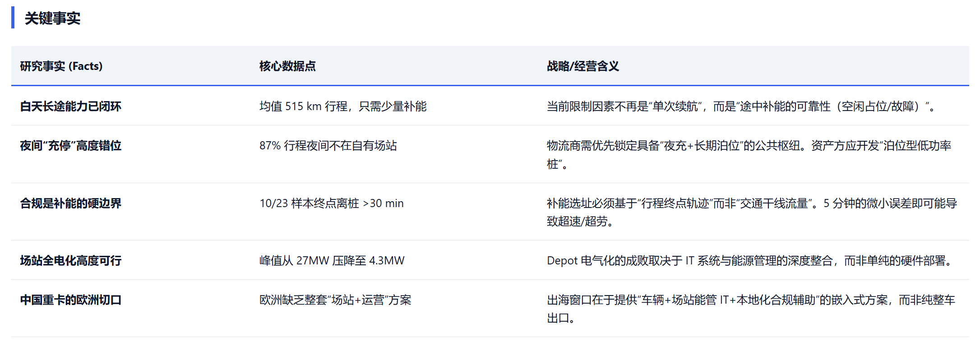Click the 中国重卡的欧洲切口 row title
Image resolution: width=980 pixels, height=342 pixels.
(x=71, y=300)
